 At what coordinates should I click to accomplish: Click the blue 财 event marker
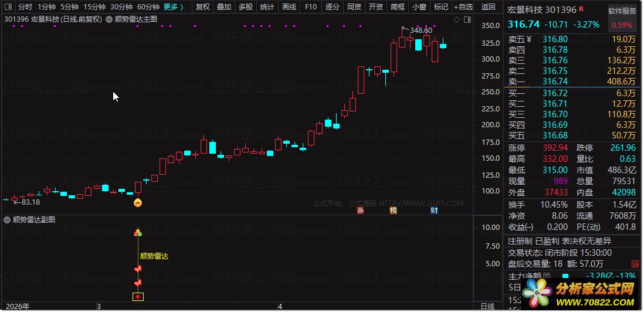pos(434,211)
